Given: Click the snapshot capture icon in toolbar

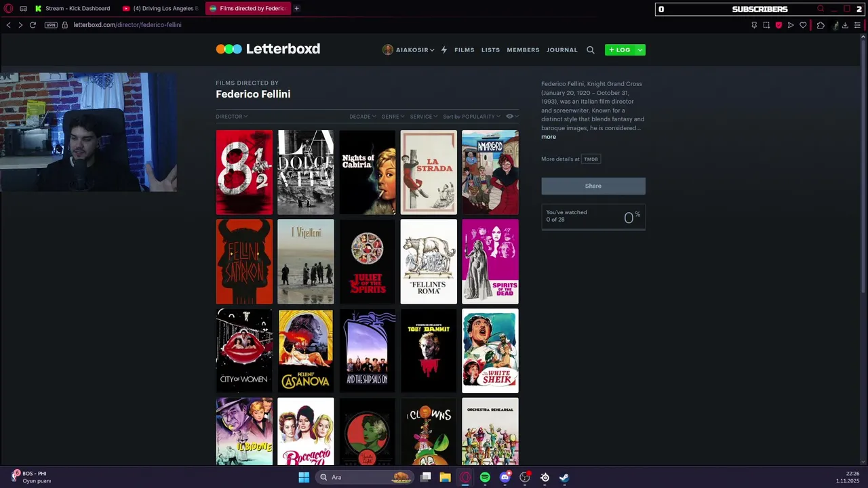Looking at the screenshot, I should pyautogui.click(x=766, y=25).
